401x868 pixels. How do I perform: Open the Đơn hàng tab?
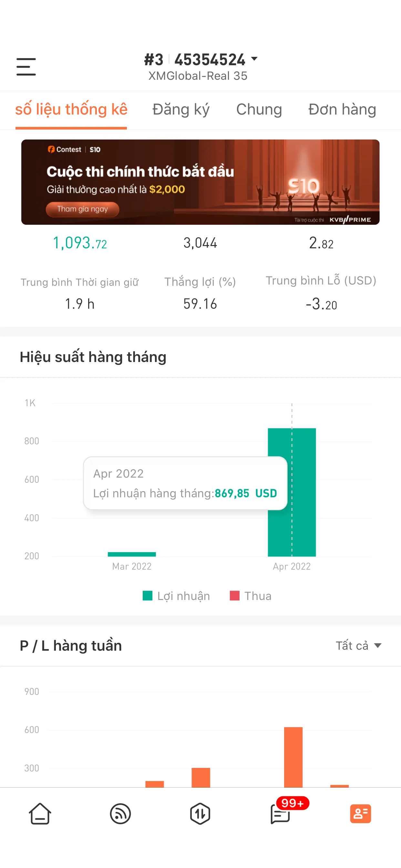342,109
